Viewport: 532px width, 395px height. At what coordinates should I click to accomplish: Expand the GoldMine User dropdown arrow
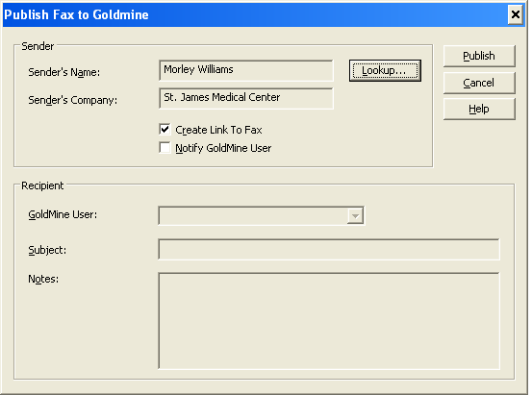pyautogui.click(x=355, y=215)
